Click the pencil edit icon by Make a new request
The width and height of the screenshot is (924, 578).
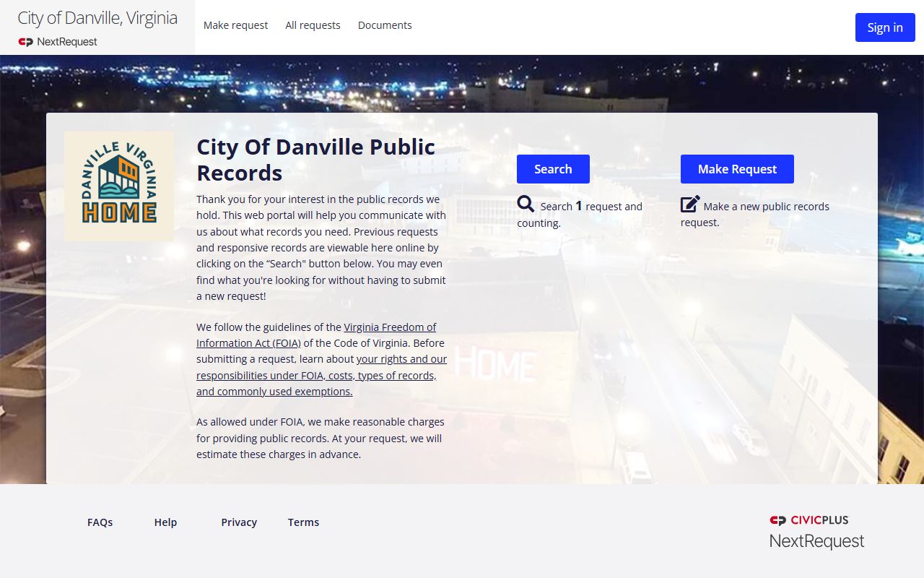coord(690,204)
